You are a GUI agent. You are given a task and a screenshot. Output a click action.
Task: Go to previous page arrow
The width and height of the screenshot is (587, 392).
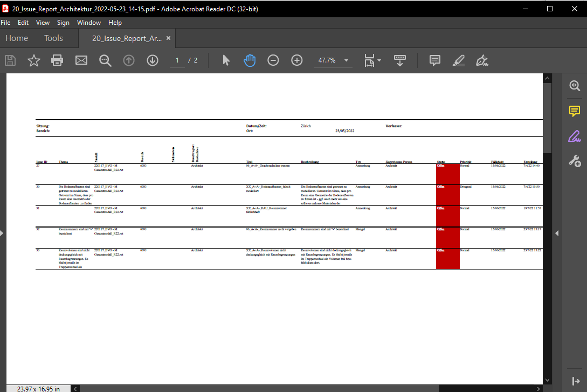pyautogui.click(x=129, y=60)
